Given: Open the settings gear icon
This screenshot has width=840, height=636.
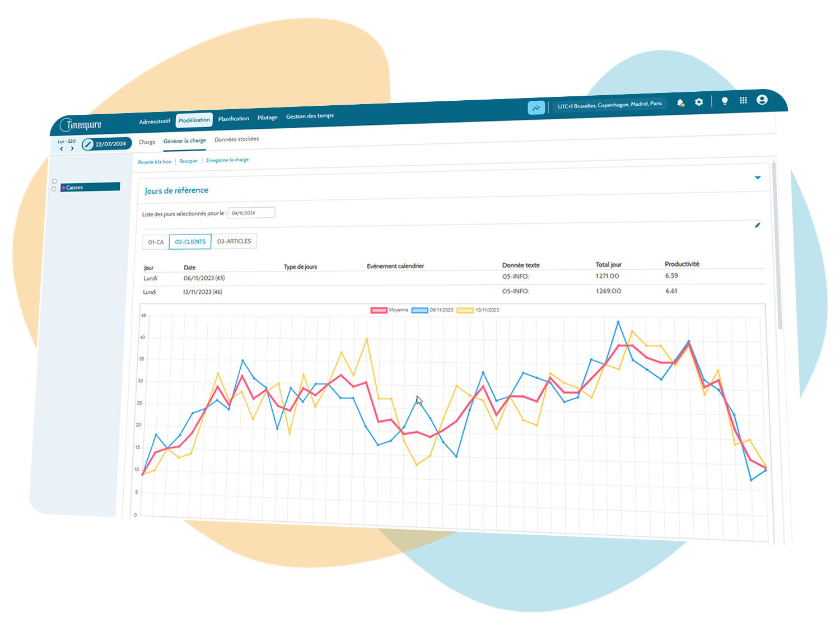Looking at the screenshot, I should [699, 102].
